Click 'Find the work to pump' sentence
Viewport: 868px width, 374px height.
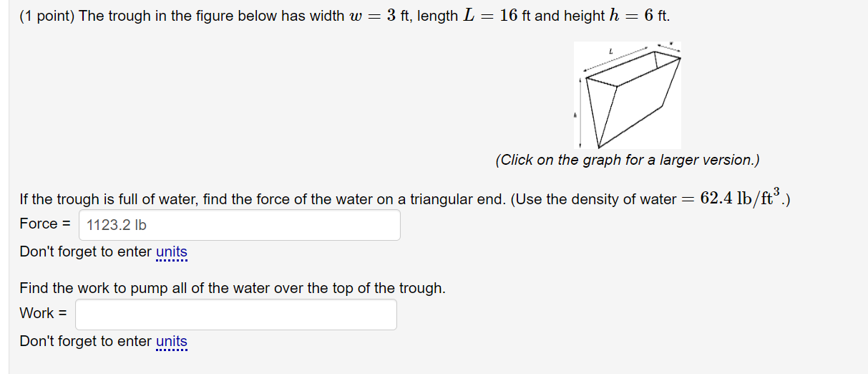pyautogui.click(x=233, y=288)
